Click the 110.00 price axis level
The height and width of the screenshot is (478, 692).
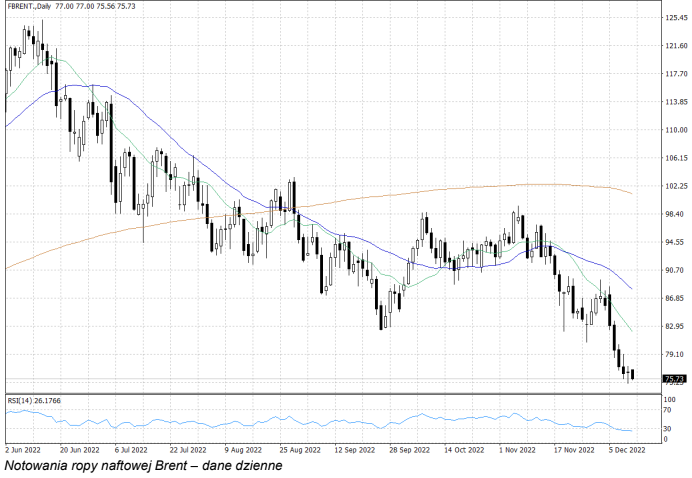coord(675,130)
